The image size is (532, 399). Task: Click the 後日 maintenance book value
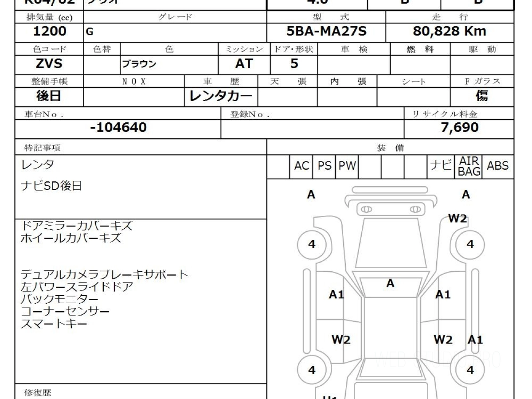point(49,96)
